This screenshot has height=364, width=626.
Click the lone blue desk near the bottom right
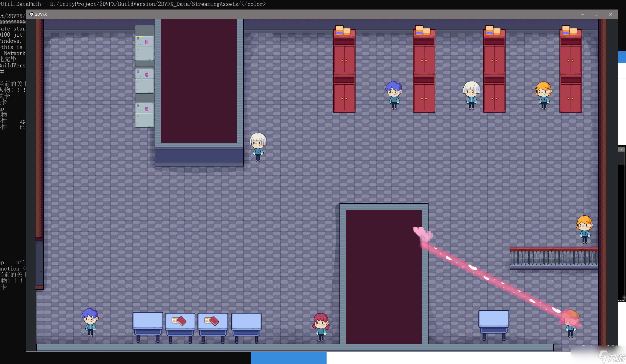[494, 325]
